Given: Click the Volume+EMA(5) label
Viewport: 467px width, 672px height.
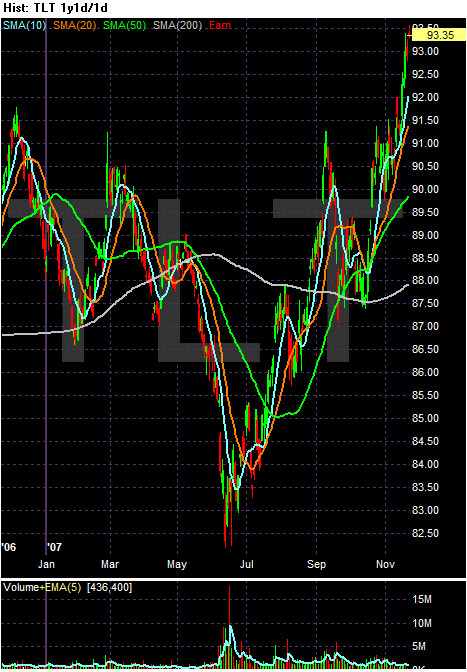Looking at the screenshot, I should coord(42,587).
